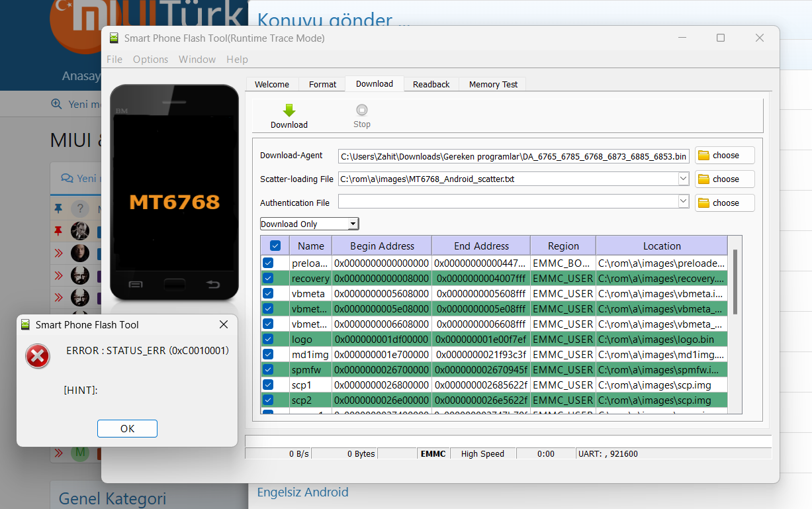
Task: Click the md1img name cell
Action: tap(310, 354)
